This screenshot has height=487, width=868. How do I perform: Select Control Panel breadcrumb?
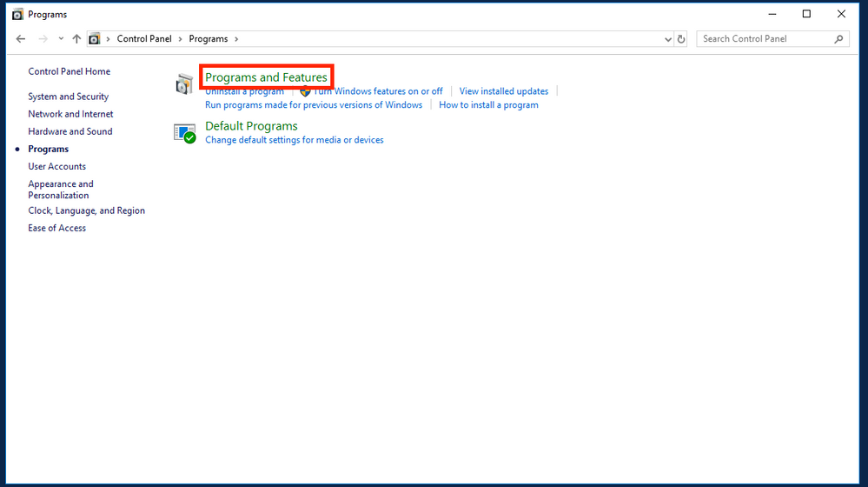click(x=144, y=39)
